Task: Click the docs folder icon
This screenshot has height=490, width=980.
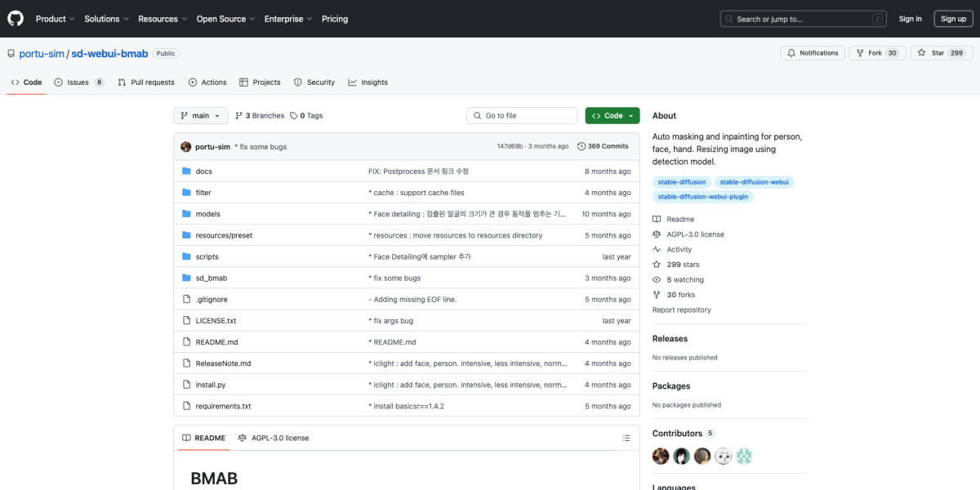Action: 186,171
